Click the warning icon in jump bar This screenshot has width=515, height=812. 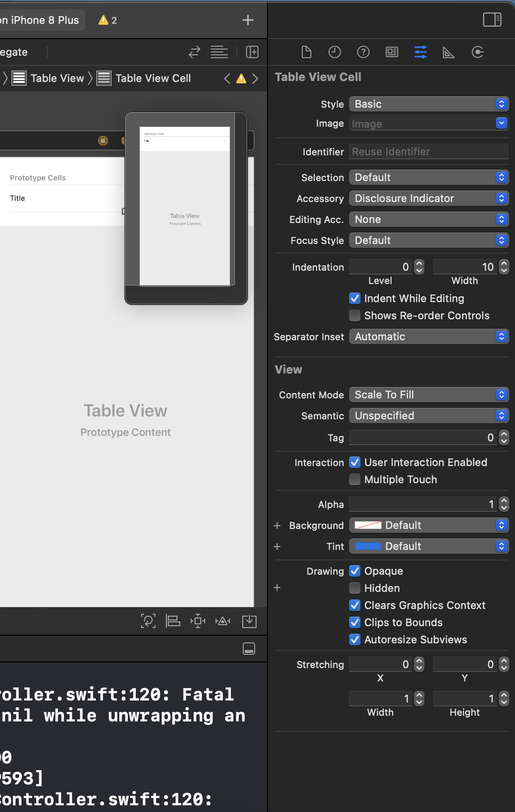pos(241,79)
